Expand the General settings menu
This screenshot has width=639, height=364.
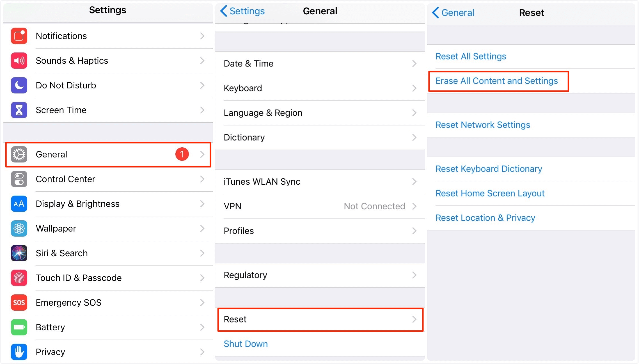(x=107, y=154)
